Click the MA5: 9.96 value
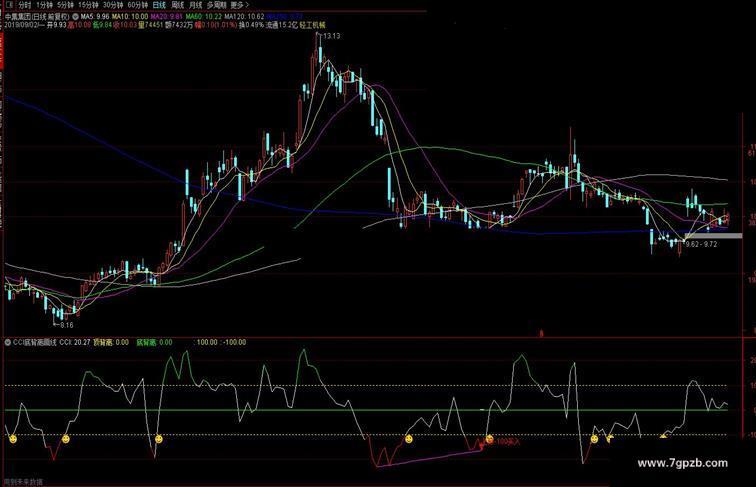Image resolution: width=756 pixels, height=487 pixels. point(95,16)
